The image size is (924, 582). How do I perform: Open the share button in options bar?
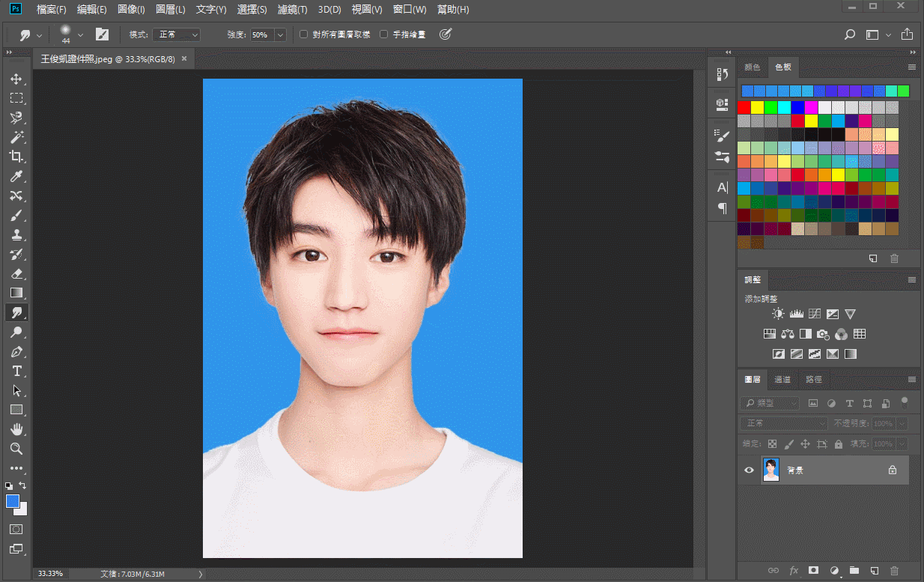point(907,34)
